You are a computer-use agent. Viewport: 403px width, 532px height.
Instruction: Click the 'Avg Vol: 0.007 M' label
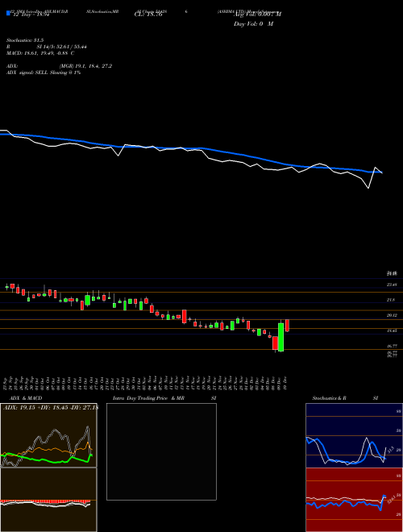(257, 15)
